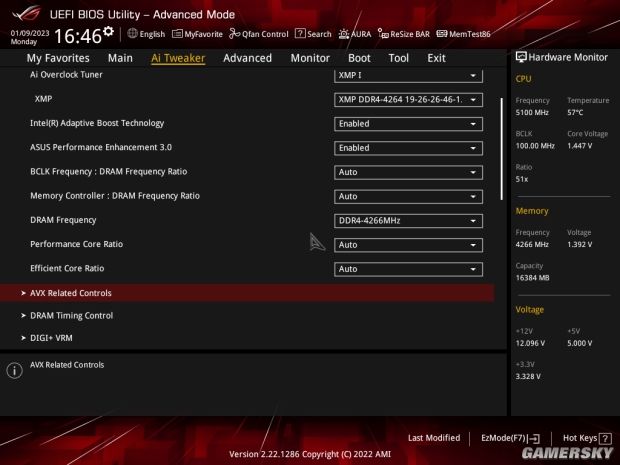Image resolution: width=620 pixels, height=465 pixels.
Task: Click ReSize BAR label
Action: [x=410, y=34]
